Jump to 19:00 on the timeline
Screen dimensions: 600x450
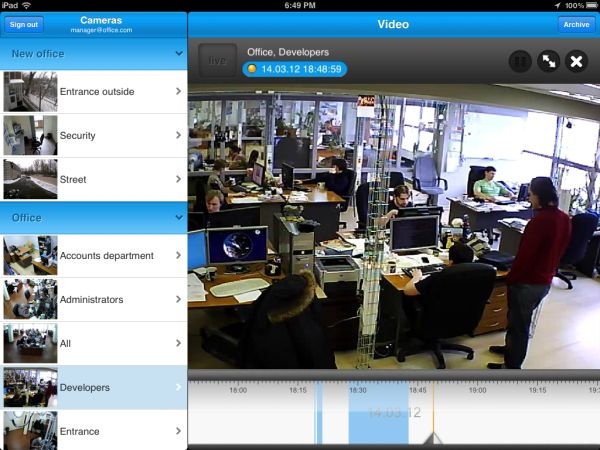(x=478, y=390)
